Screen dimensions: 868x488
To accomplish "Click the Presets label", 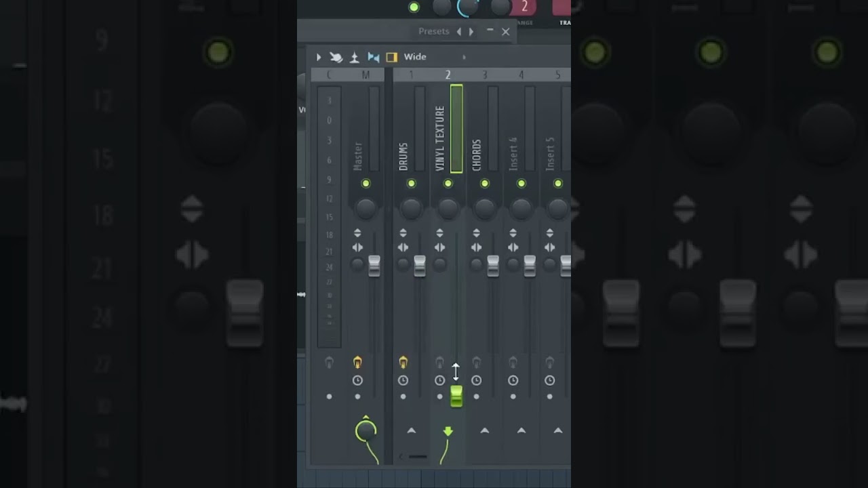I will [x=434, y=31].
